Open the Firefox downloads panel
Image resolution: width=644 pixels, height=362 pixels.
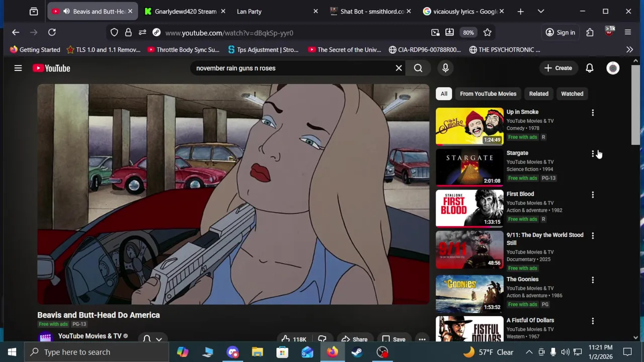449,33
